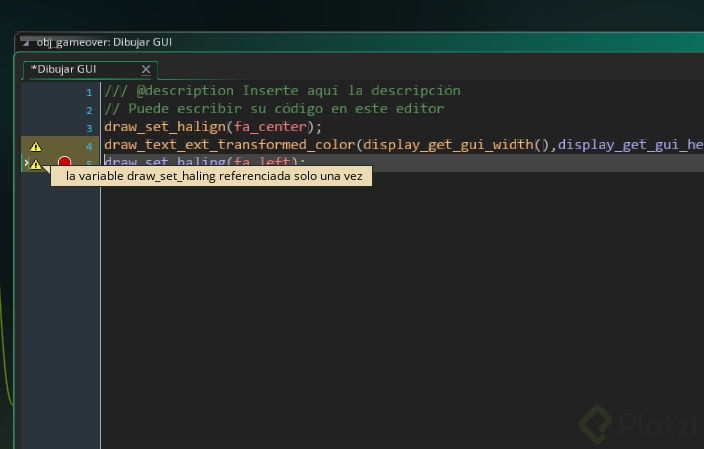The image size is (704, 449).
Task: Click line number 4 in gutter
Action: pos(89,146)
